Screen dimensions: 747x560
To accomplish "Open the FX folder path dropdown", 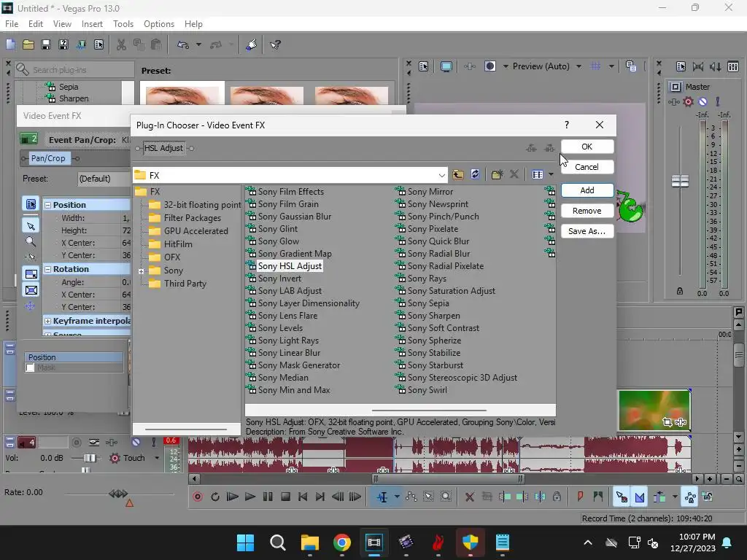I will [x=441, y=175].
